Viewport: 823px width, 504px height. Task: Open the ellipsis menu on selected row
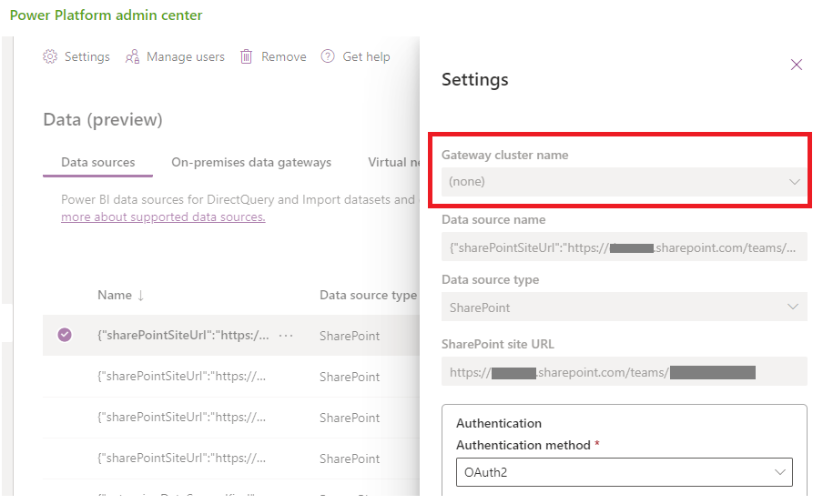286,335
